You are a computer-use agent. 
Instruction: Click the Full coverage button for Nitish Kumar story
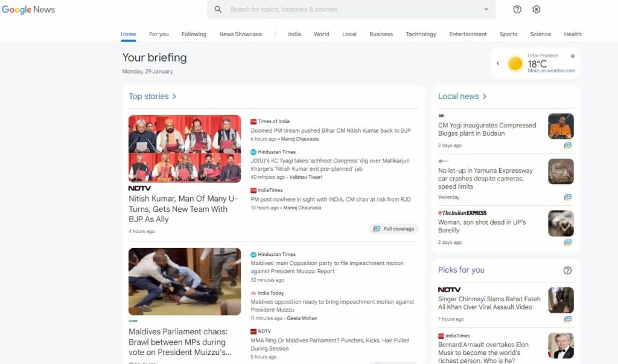393,229
